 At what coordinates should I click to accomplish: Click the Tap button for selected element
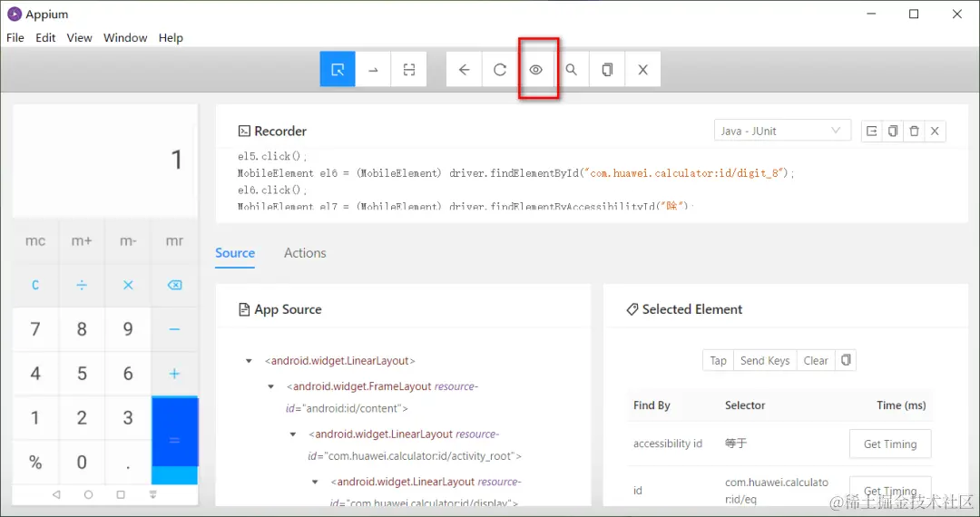tap(718, 360)
